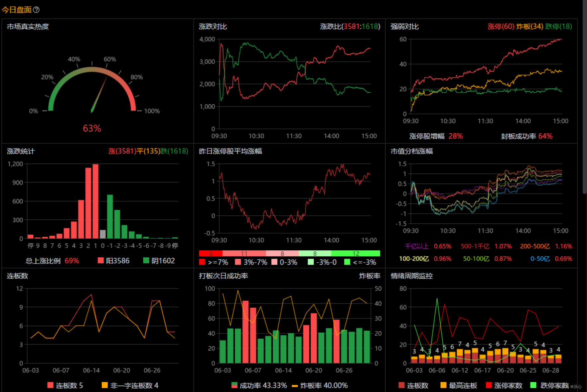This screenshot has height=392, width=587.
Task: Click the 连板数 panel title
Action: [17, 276]
